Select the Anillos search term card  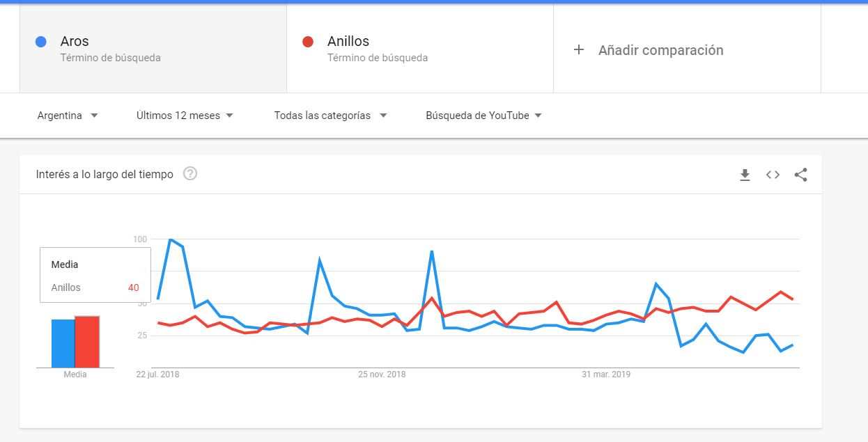click(420, 49)
